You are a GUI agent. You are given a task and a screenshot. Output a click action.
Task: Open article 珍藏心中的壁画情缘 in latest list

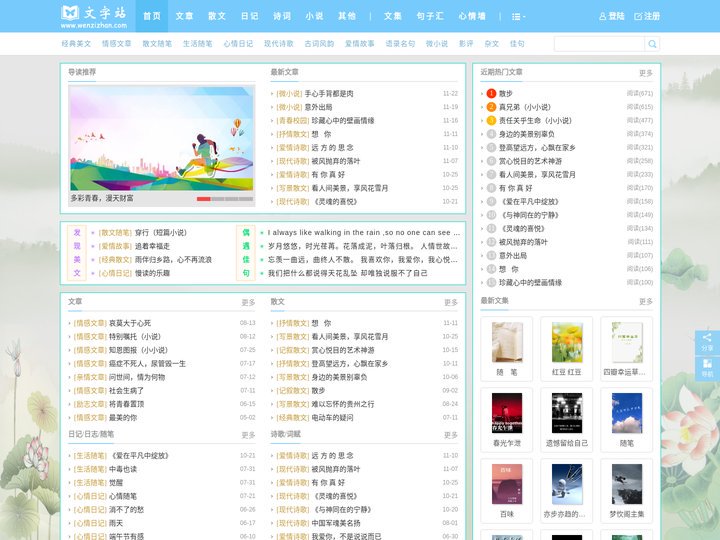point(343,121)
